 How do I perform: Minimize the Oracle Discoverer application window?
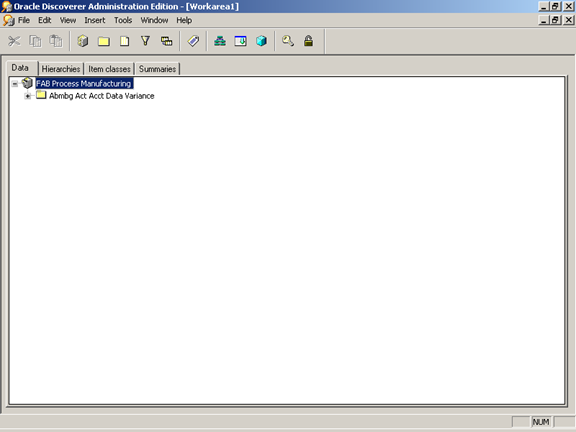(x=544, y=6)
